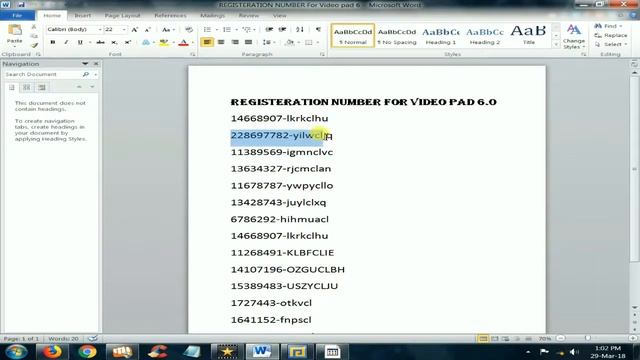Click the Search Document input field
This screenshot has width=640, height=360.
pos(43,75)
